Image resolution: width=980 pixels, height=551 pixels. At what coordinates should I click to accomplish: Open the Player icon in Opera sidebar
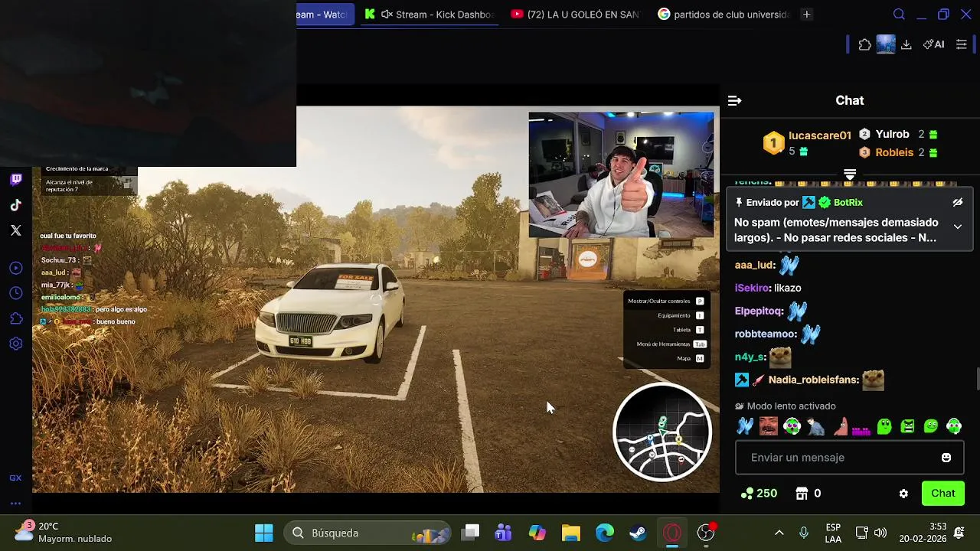click(16, 268)
